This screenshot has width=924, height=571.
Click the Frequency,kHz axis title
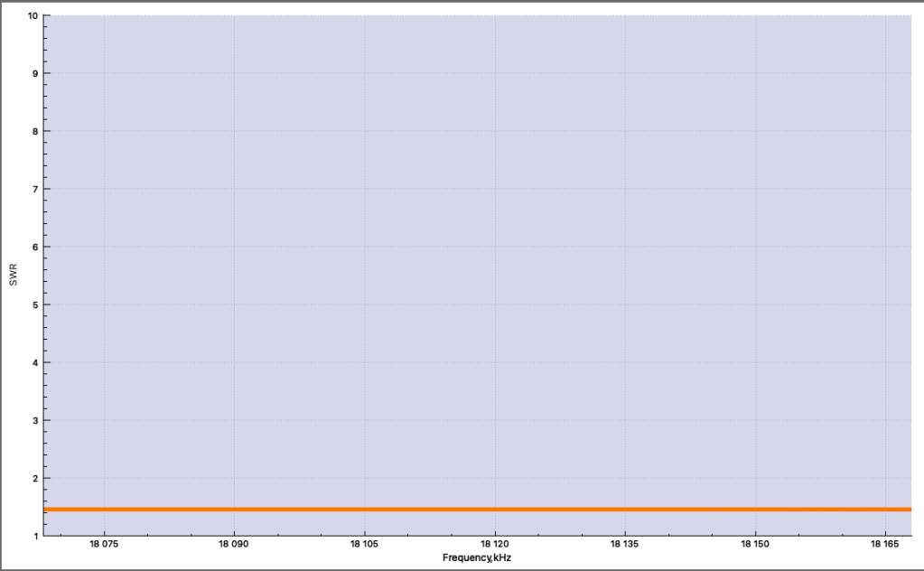point(477,558)
